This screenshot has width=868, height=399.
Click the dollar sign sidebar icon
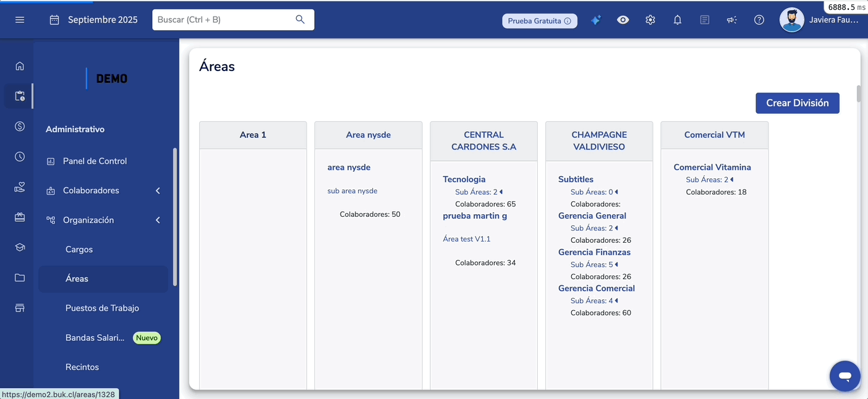coord(20,127)
